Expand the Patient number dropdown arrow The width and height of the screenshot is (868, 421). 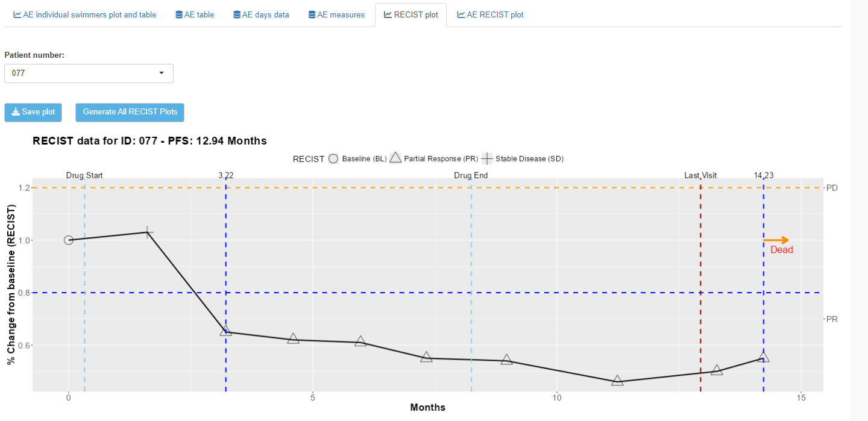click(162, 73)
